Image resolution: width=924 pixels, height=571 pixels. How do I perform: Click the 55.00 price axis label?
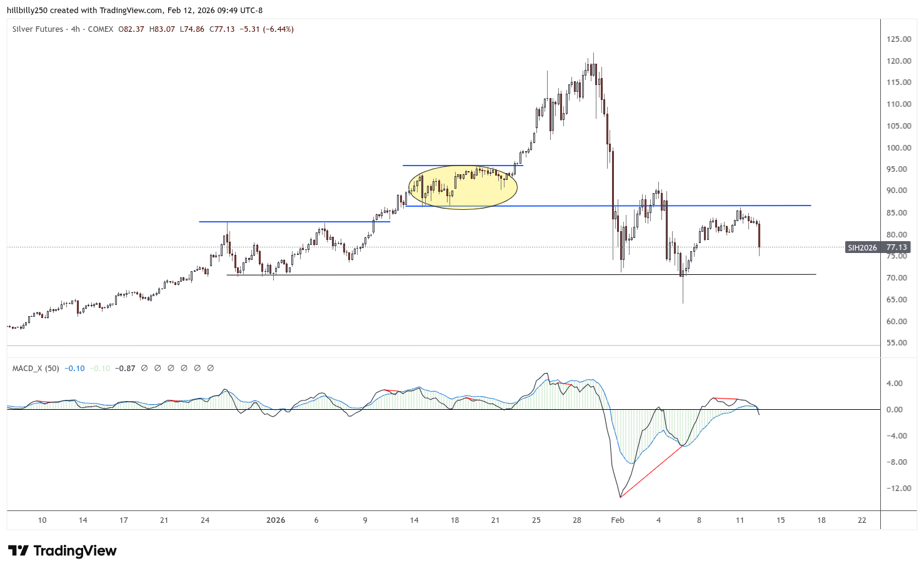click(x=898, y=343)
